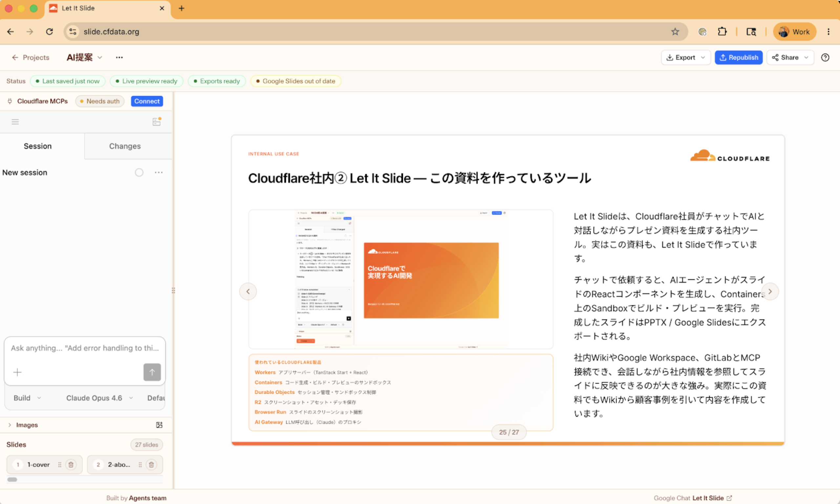Click the AI Gateway product label
Screen dimensions: 840x504
click(x=268, y=422)
